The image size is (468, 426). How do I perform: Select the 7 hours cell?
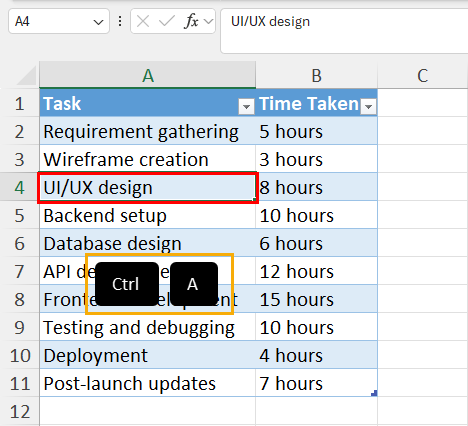(x=316, y=383)
